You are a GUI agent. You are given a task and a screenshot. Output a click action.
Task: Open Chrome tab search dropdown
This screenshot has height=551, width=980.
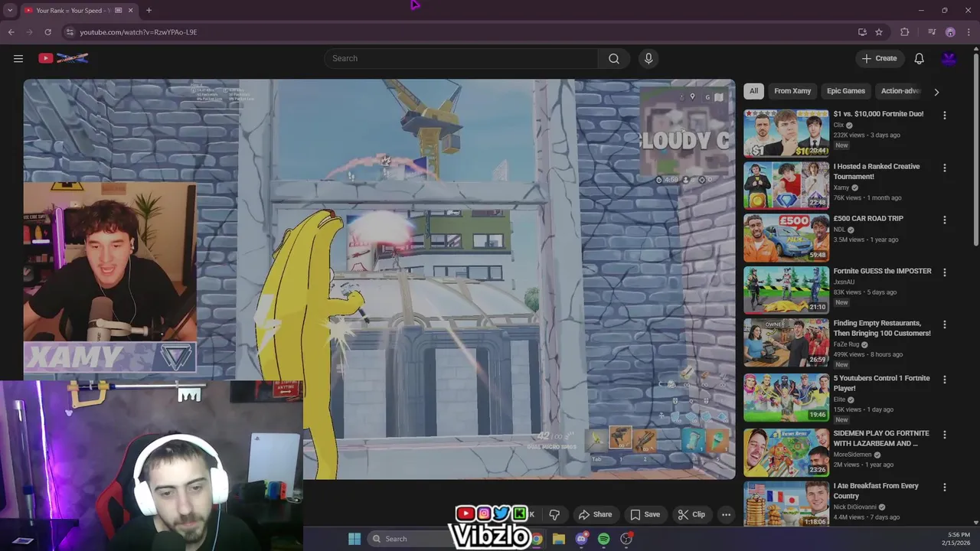tap(10, 10)
